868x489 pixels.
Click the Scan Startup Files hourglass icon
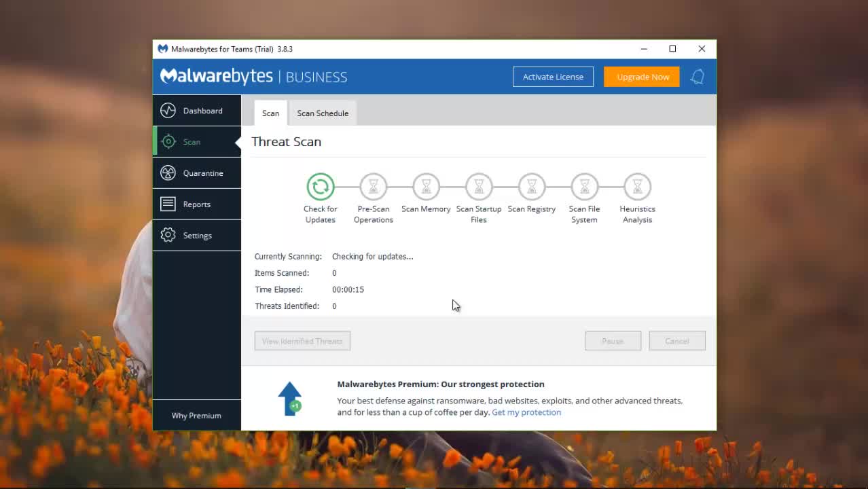point(479,186)
